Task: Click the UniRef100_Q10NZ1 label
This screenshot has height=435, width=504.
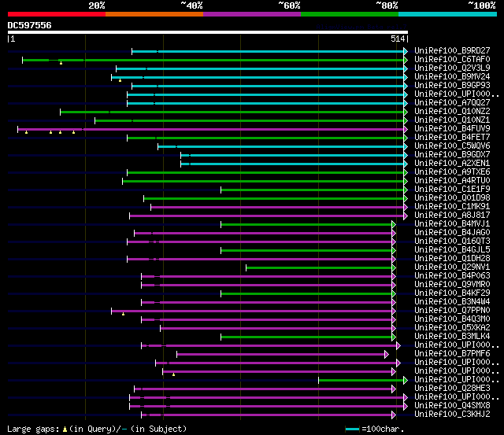Action: point(452,120)
